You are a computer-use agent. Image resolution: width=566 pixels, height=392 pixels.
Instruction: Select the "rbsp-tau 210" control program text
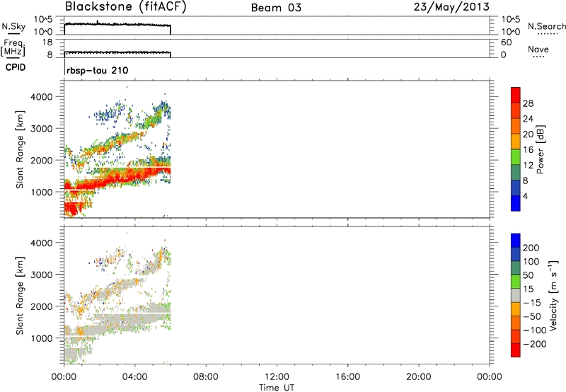pyautogui.click(x=98, y=70)
